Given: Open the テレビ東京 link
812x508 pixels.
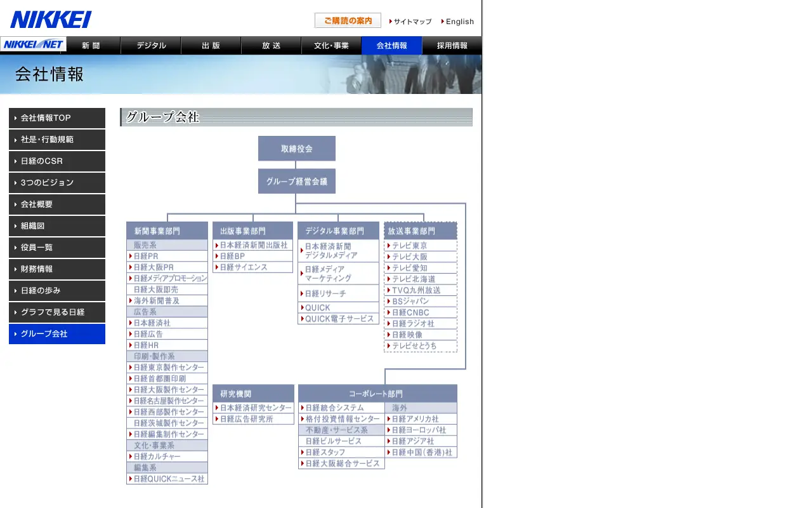Looking at the screenshot, I should [421, 246].
